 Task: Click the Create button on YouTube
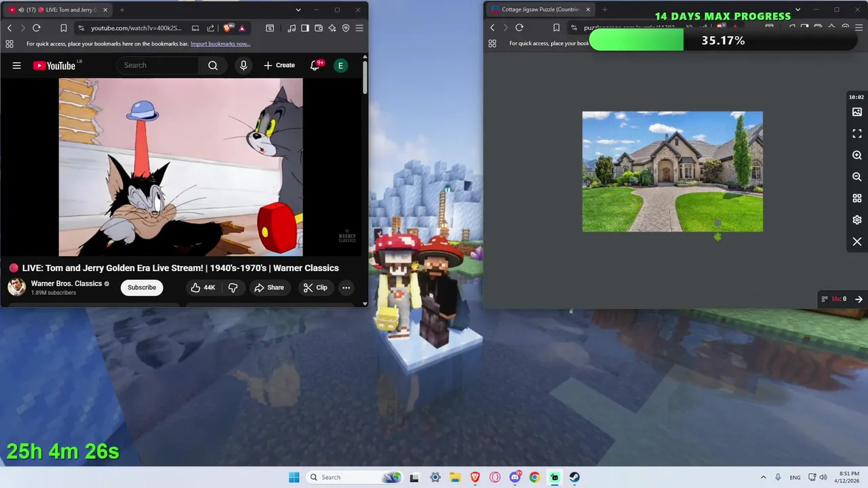[x=279, y=66]
